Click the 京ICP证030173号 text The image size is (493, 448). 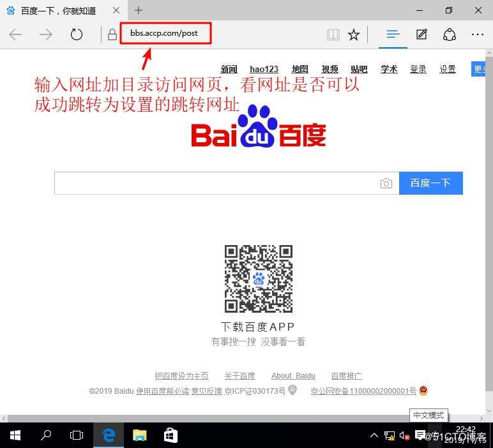[255, 391]
